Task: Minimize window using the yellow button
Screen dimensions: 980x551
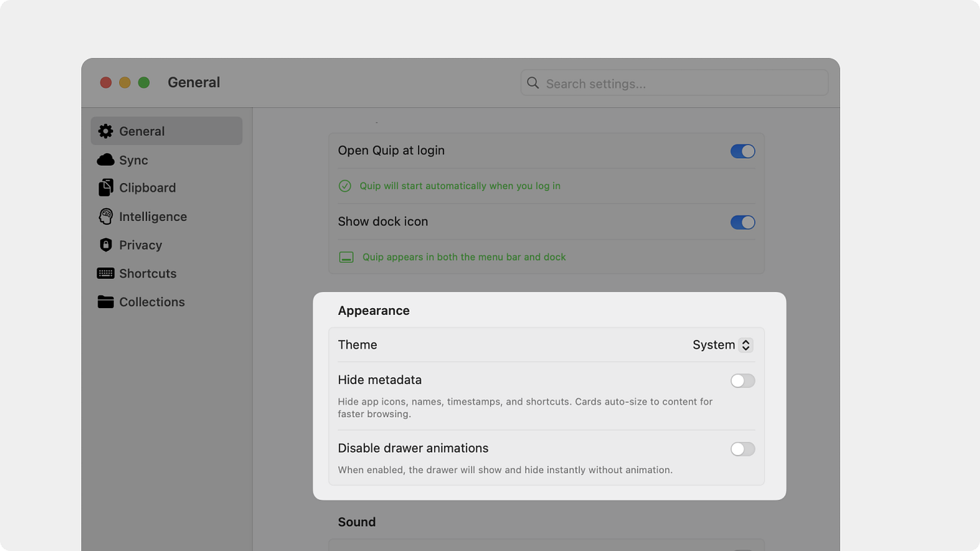Action: tap(125, 82)
